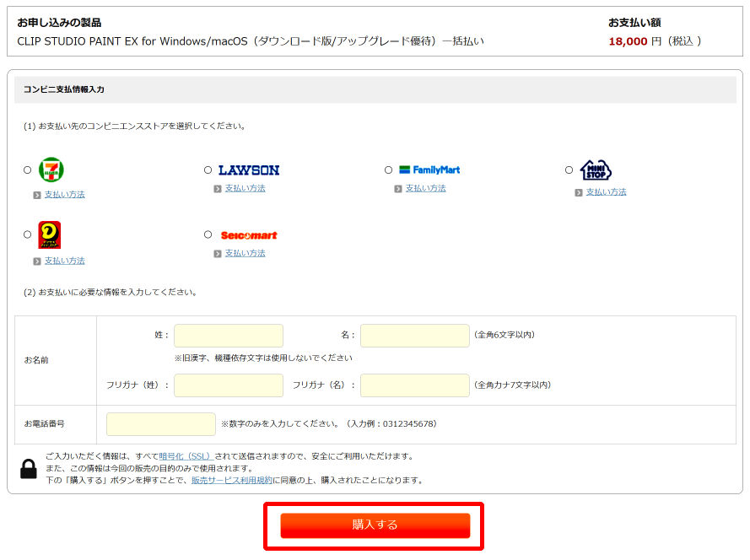Click the Daily Yamazaki store logo
This screenshot has height=560, width=750.
[50, 234]
